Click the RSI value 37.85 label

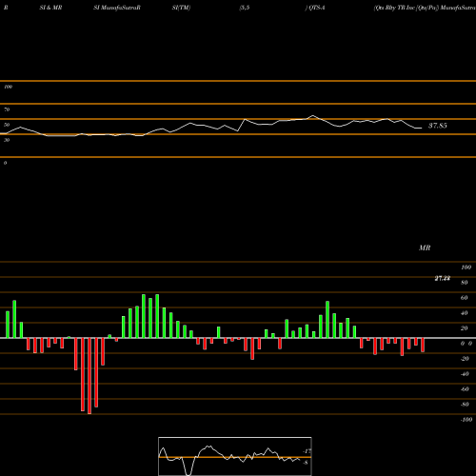pos(438,126)
